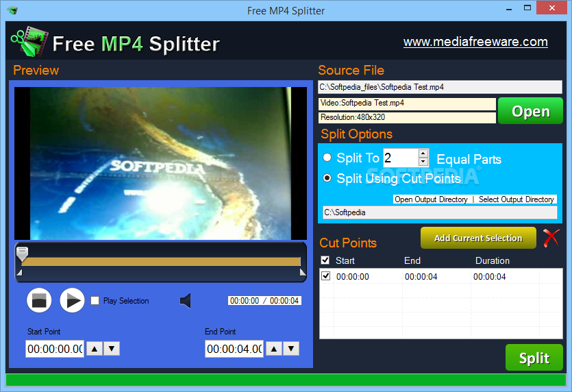The width and height of the screenshot is (572, 392).
Task: Uncheck the 00:00:00 cut point row
Action: pyautogui.click(x=326, y=276)
